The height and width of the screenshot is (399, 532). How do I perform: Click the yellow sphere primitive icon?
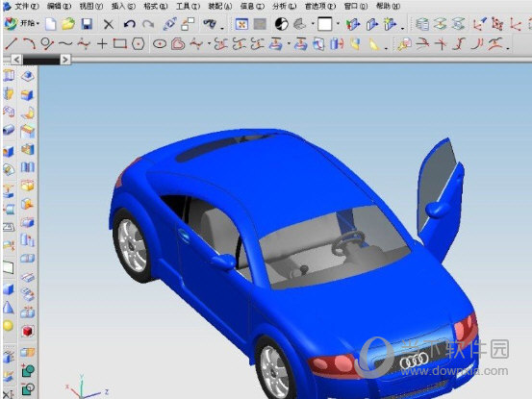8,326
